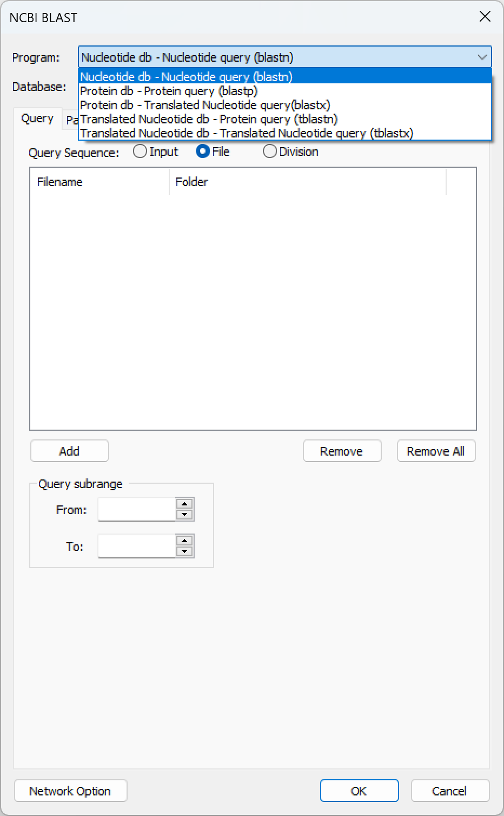Screen dimensions: 504x816
Task: Pick Protein db - Translated Nucleotide query (blastx)
Action: point(285,105)
